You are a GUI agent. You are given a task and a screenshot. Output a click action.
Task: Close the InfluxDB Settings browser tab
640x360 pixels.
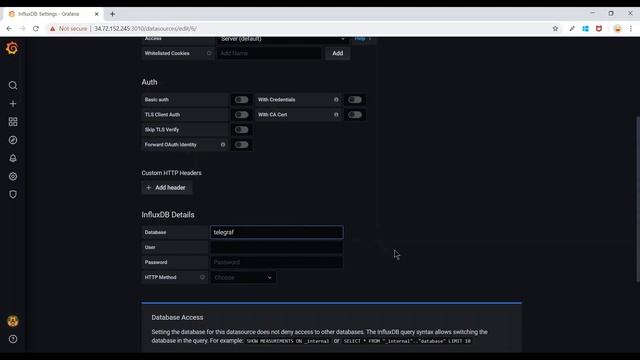tap(97, 14)
